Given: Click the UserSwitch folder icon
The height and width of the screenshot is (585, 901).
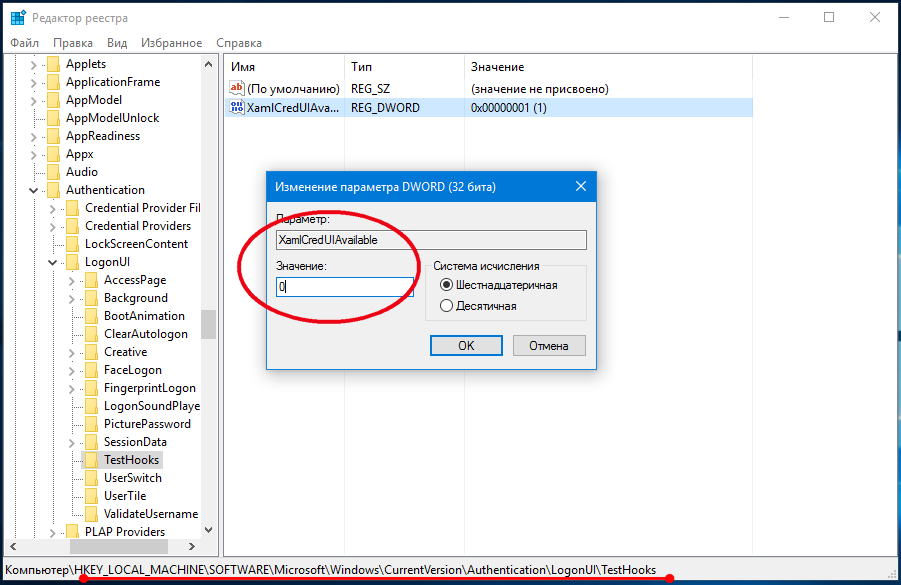Looking at the screenshot, I should pyautogui.click(x=91, y=478).
